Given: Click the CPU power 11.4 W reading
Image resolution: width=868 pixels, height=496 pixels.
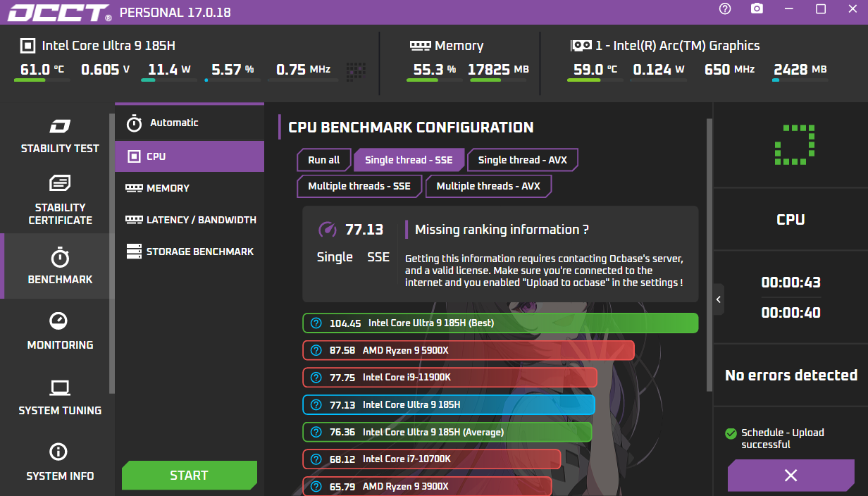Looking at the screenshot, I should coord(169,69).
